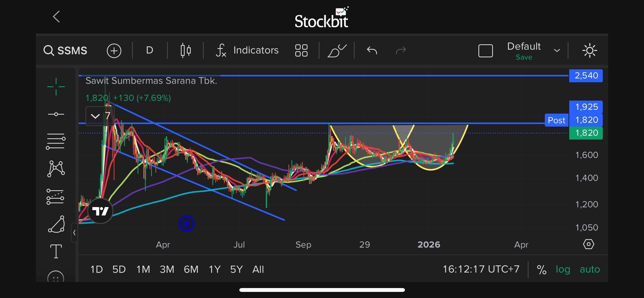Expand the Default layout dropdown
Screen dimensions: 644x298
pos(557,50)
